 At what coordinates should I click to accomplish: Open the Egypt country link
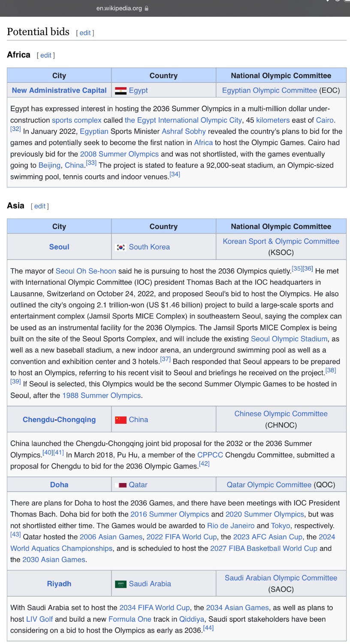138,90
